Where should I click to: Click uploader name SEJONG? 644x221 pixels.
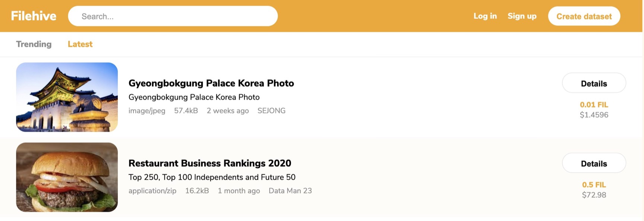click(x=271, y=111)
